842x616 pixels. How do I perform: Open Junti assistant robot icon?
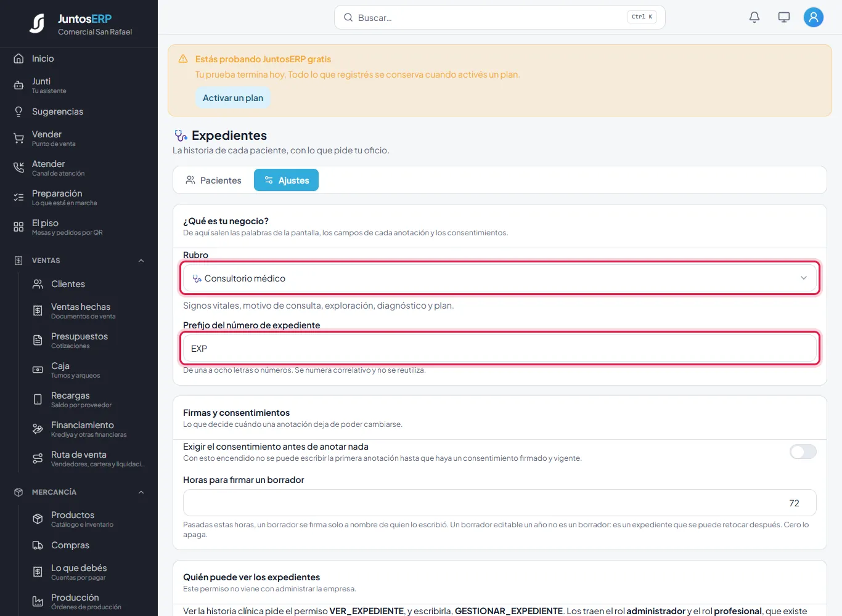[x=18, y=86]
